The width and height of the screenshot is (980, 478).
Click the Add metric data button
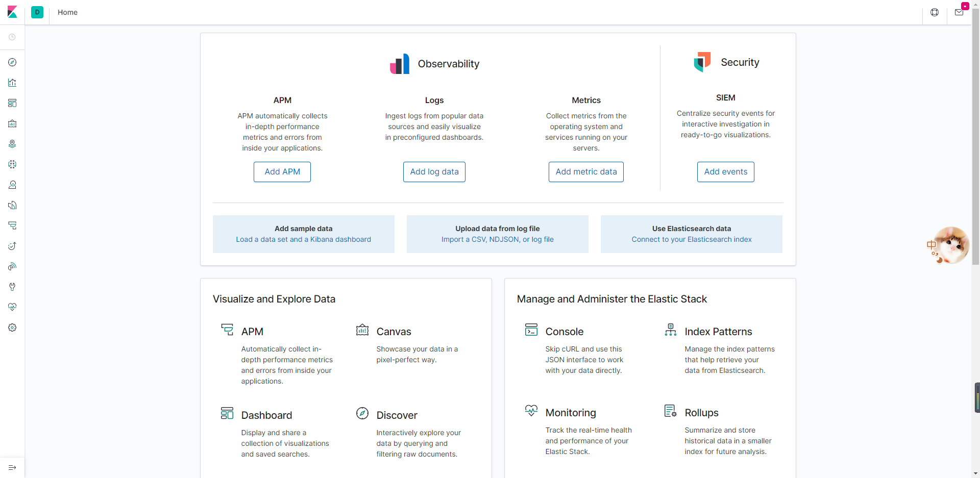(586, 172)
